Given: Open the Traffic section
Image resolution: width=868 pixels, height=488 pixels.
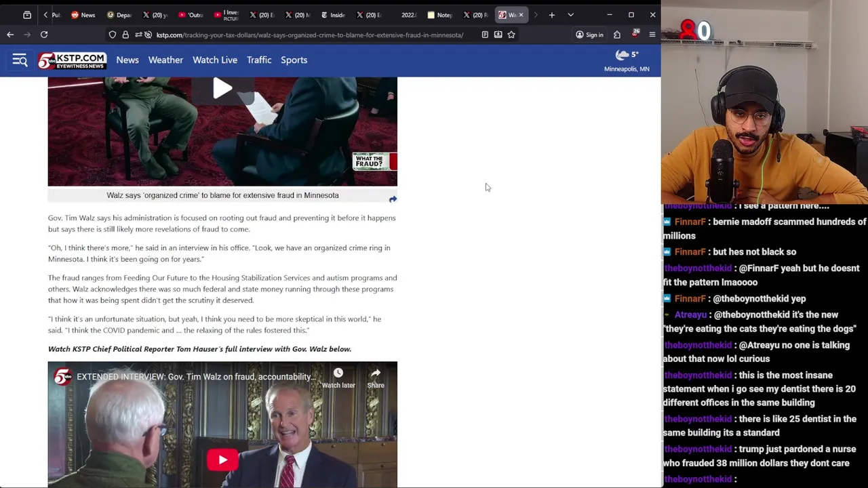Looking at the screenshot, I should [259, 60].
